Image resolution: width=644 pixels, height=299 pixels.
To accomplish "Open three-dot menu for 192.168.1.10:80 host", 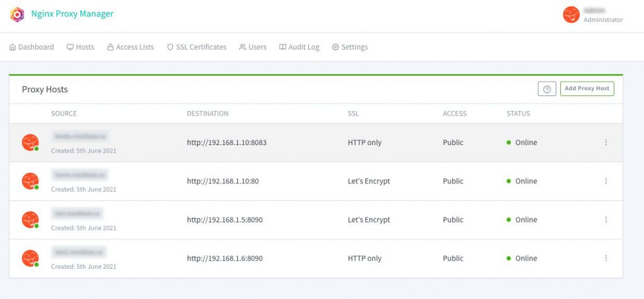I will coord(606,182).
